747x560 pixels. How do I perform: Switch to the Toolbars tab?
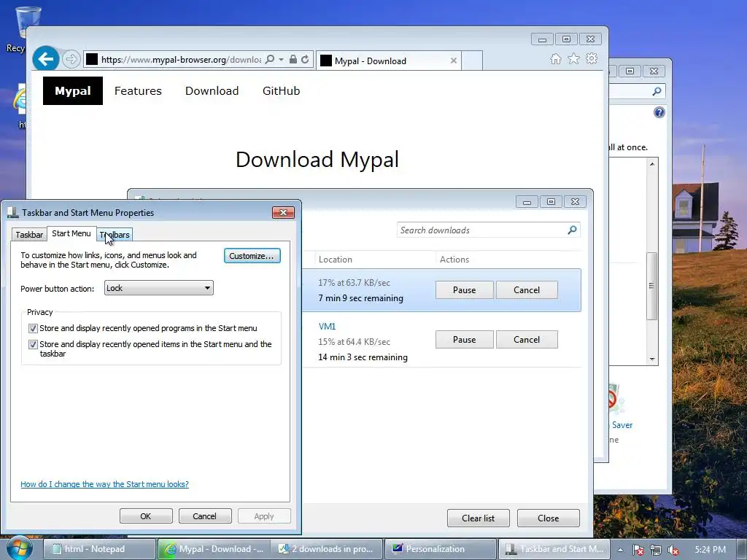point(115,235)
